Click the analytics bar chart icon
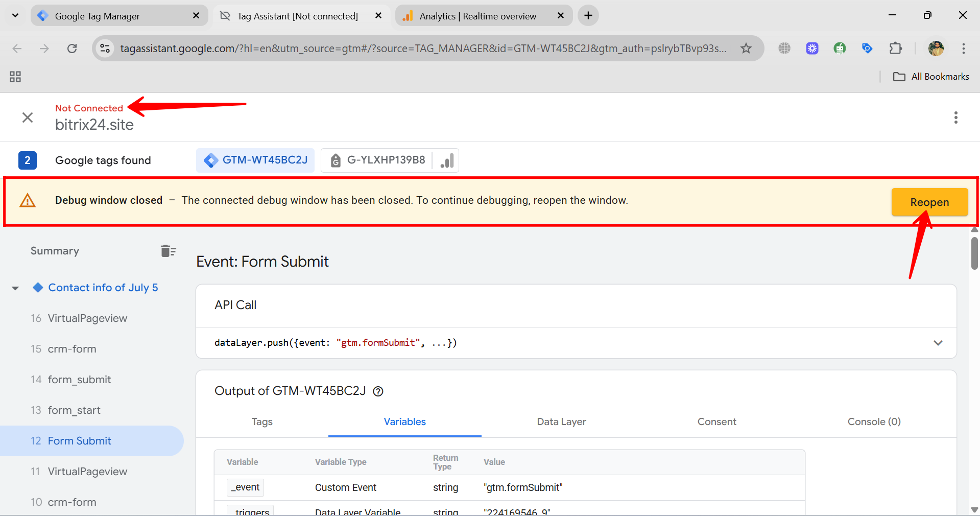Screen dimensions: 980x516 tap(447, 160)
